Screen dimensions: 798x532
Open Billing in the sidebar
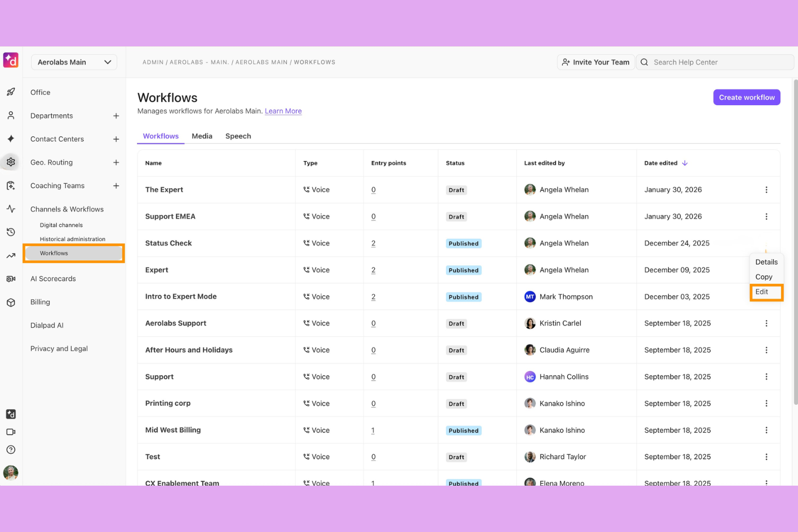click(x=40, y=302)
